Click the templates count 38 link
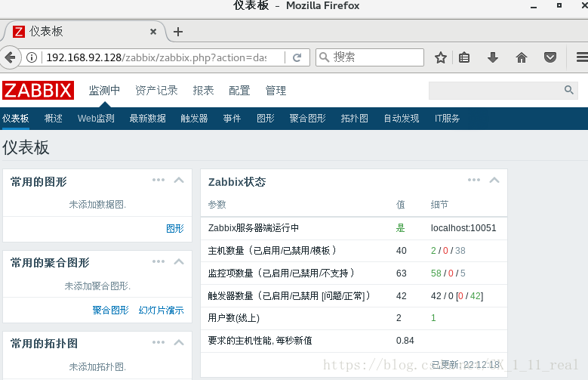This screenshot has width=588, height=380. [460, 251]
